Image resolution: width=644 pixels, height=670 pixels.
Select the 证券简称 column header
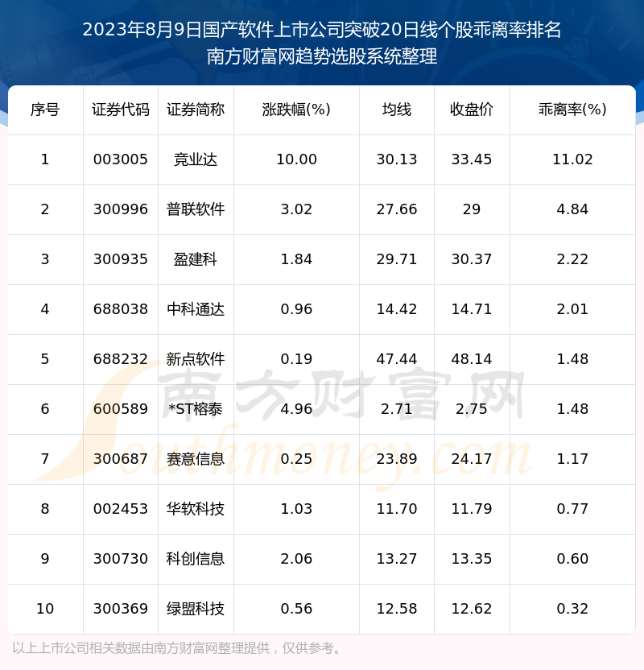[x=196, y=110]
